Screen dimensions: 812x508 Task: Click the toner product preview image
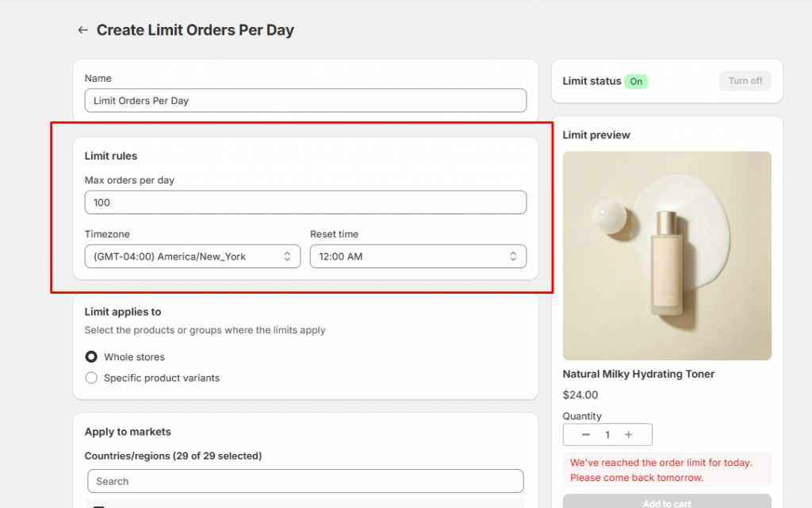666,256
